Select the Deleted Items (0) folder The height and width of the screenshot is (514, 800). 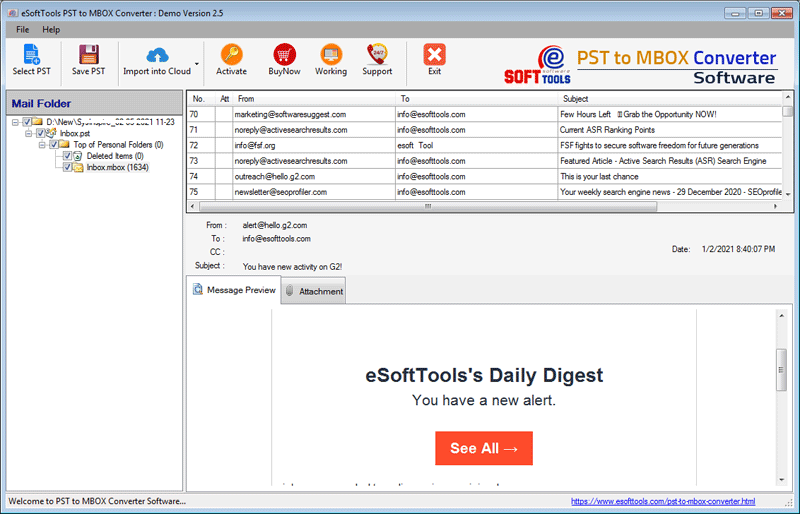[115, 156]
